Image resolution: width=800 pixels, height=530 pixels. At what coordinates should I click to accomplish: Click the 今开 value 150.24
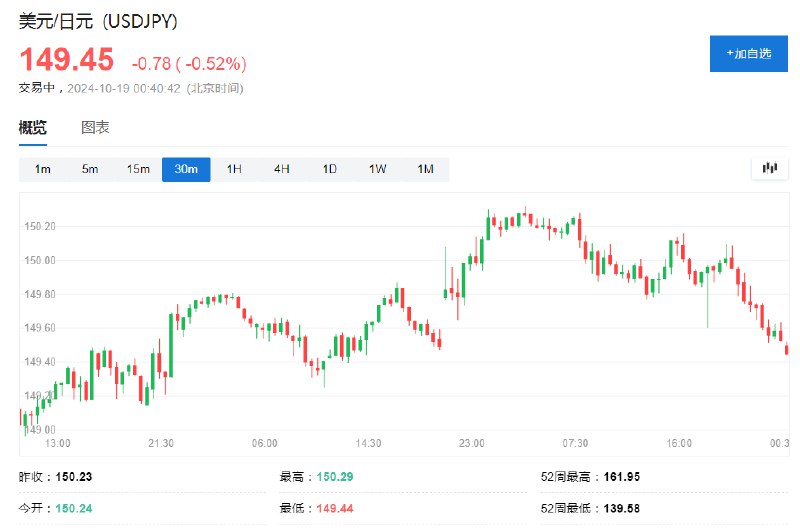click(x=73, y=509)
